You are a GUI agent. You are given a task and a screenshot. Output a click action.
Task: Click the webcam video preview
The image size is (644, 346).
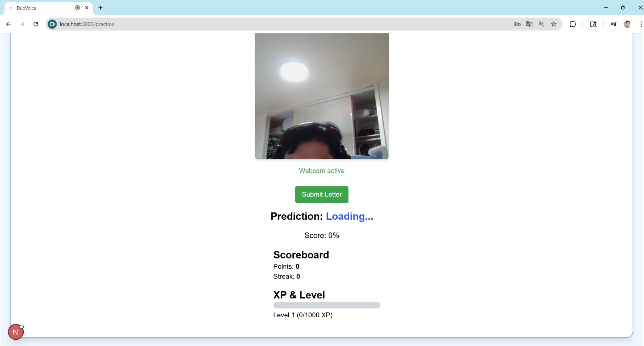322,96
